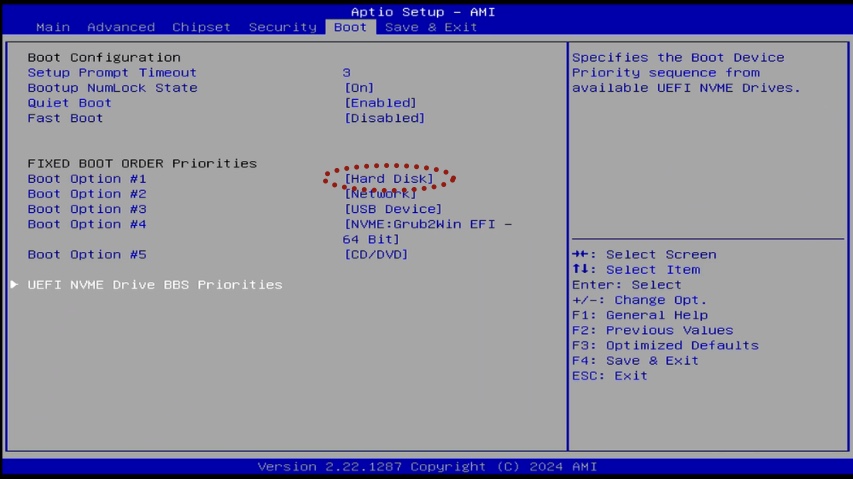This screenshot has width=853, height=479.
Task: Open the [Network] boot option dropdown
Action: [380, 194]
